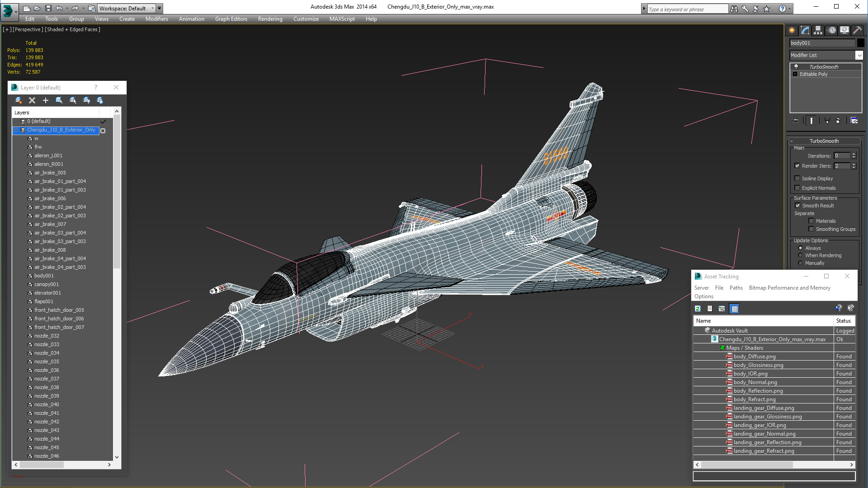The image size is (868, 488).
Task: Open the Utilities hammer tab
Action: point(857,30)
